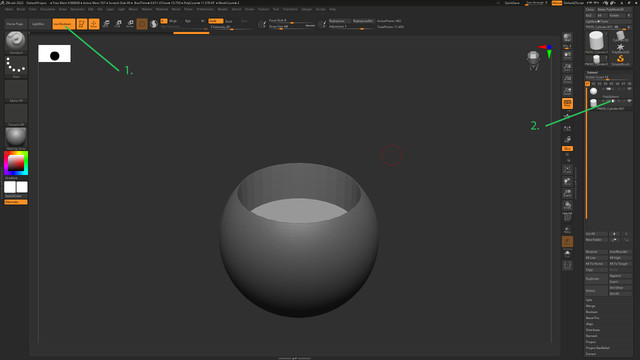Adjust the Draw Size slider
This screenshot has height=360, width=640.
click(292, 27)
